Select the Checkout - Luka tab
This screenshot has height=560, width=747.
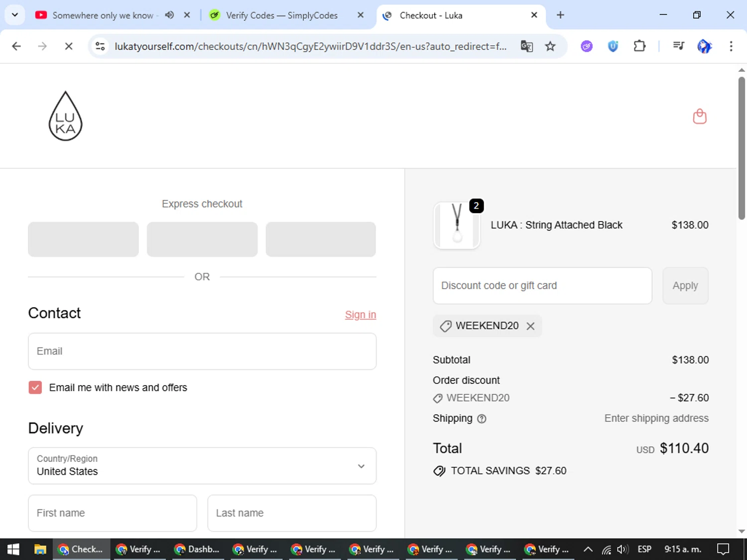431,15
